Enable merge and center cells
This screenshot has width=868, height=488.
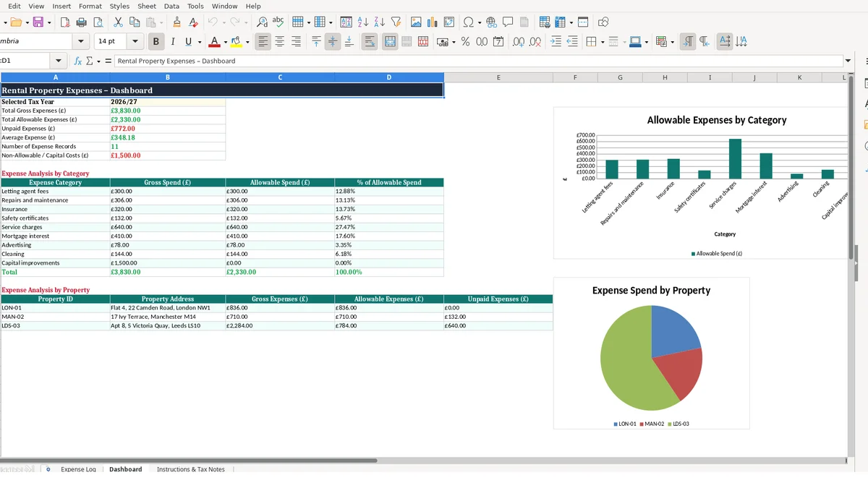[390, 42]
